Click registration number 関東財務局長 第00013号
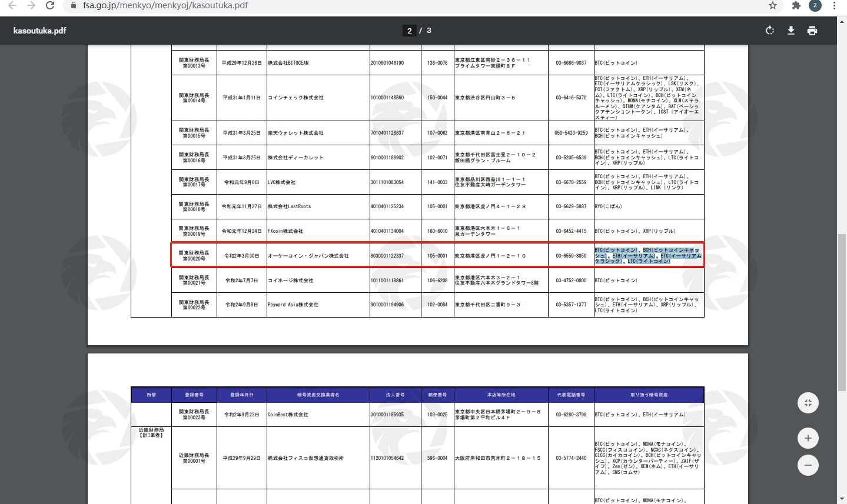This screenshot has width=847, height=504. point(194,63)
